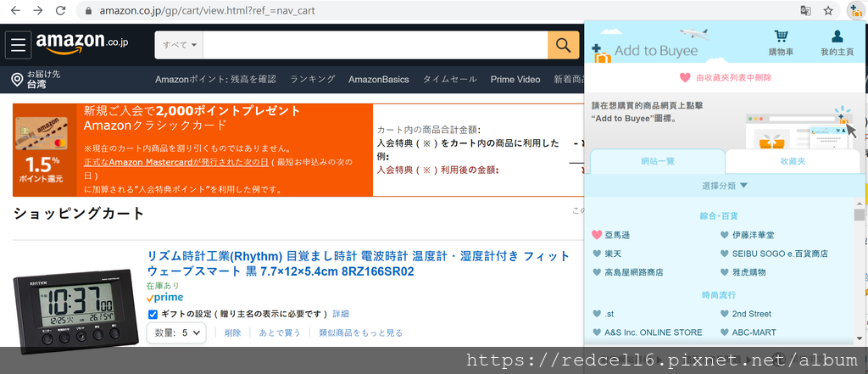Screen dimensions: 868x374
Task: Toggle the pink heart next to 亞馬遜
Action: tap(596, 235)
